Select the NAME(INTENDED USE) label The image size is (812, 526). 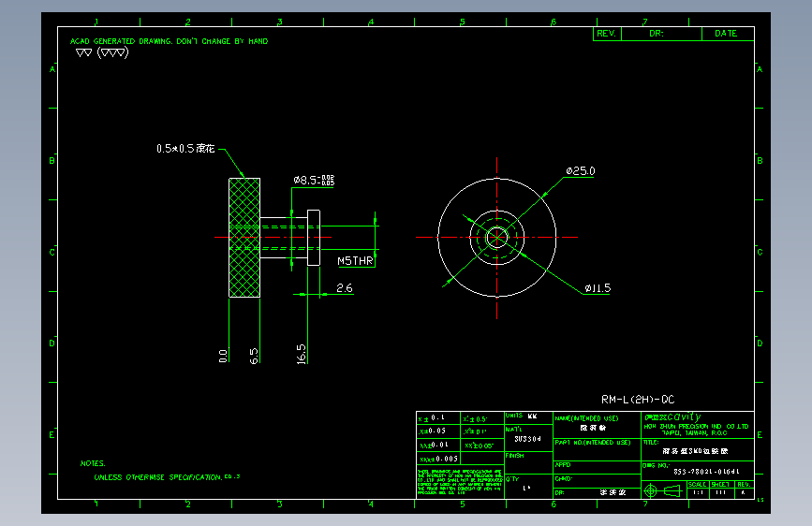coord(586,418)
